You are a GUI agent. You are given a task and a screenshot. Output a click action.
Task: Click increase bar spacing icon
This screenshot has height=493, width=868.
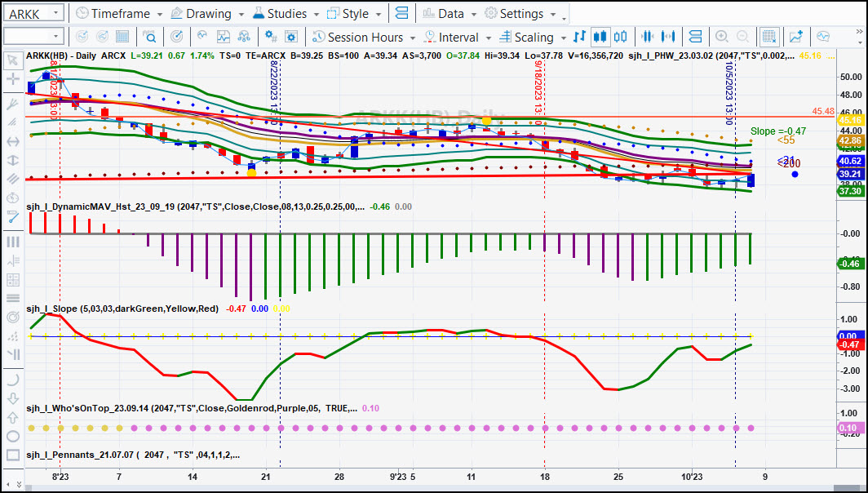668,37
